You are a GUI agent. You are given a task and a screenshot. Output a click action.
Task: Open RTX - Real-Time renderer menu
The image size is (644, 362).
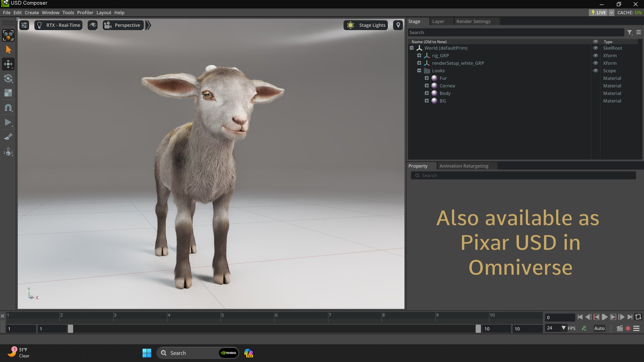pos(58,25)
